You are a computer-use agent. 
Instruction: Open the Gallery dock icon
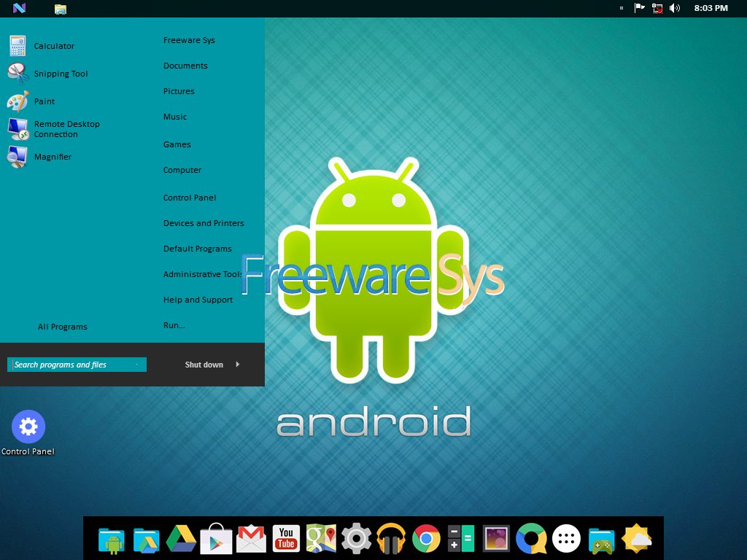(496, 539)
